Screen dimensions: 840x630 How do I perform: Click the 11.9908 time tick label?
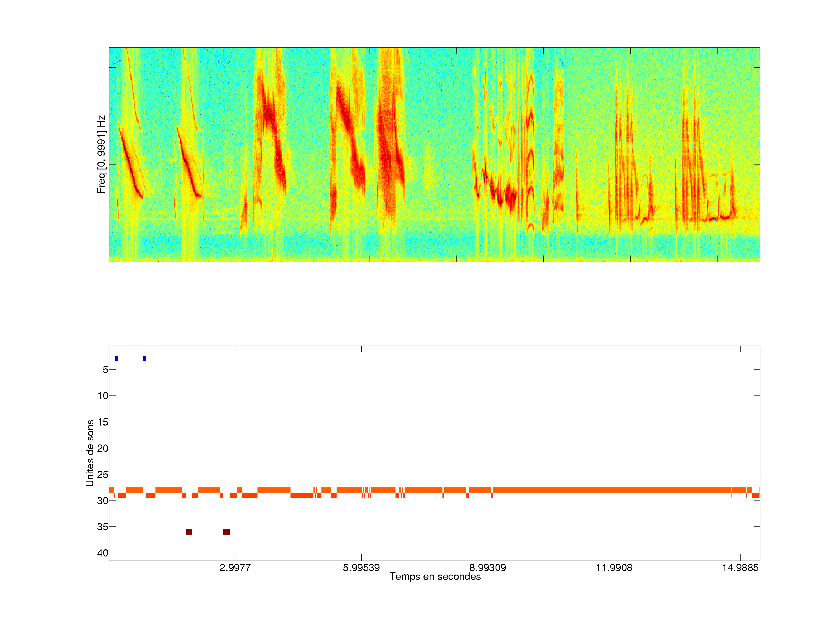[x=614, y=568]
